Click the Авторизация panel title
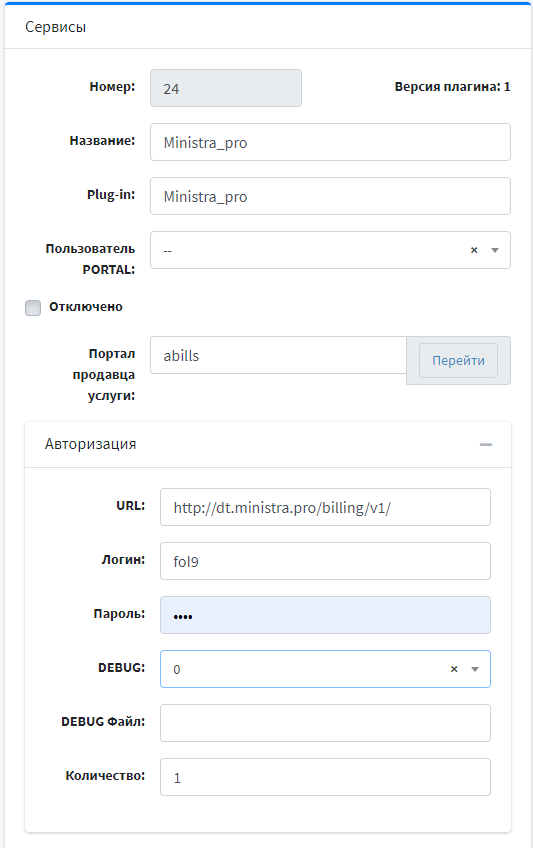This screenshot has height=848, width=533. (90, 444)
